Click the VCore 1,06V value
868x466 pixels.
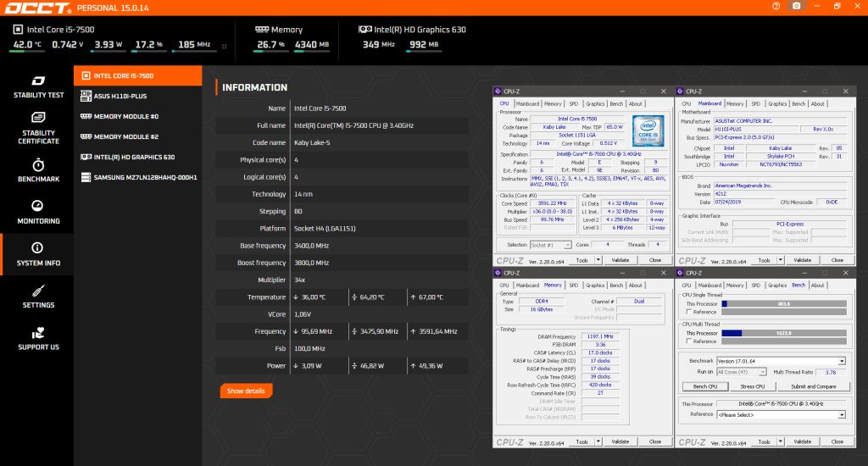point(303,314)
